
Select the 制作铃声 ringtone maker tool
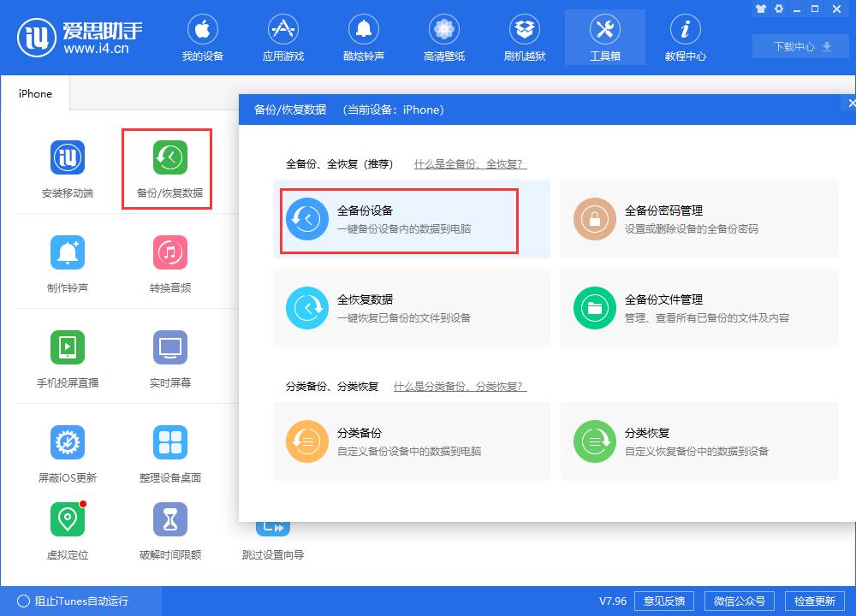68,261
